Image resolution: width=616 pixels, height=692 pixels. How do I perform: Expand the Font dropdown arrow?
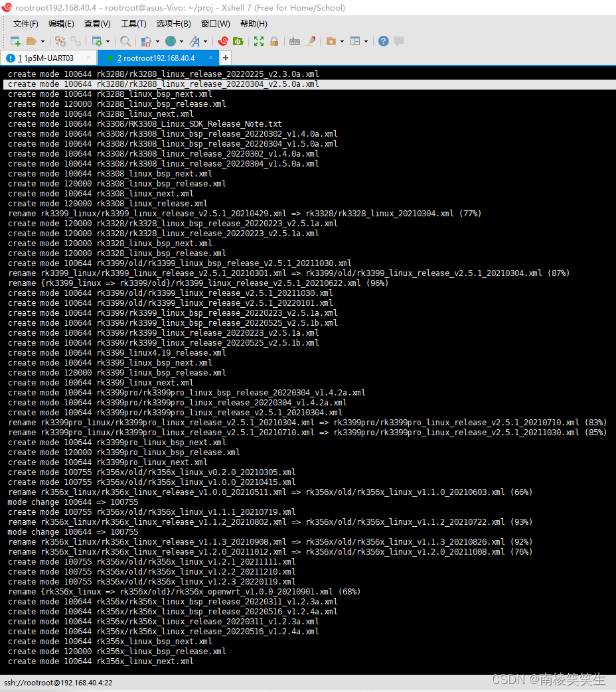(205, 42)
